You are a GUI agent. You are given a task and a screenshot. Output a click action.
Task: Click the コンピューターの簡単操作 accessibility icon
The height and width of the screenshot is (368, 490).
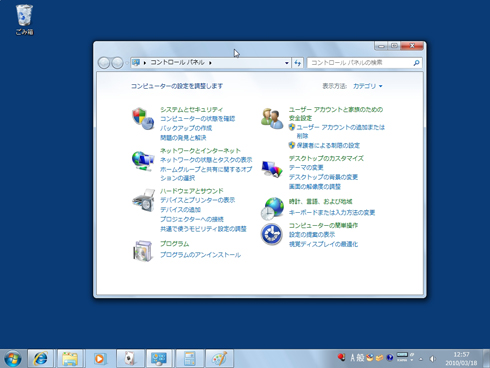(271, 234)
